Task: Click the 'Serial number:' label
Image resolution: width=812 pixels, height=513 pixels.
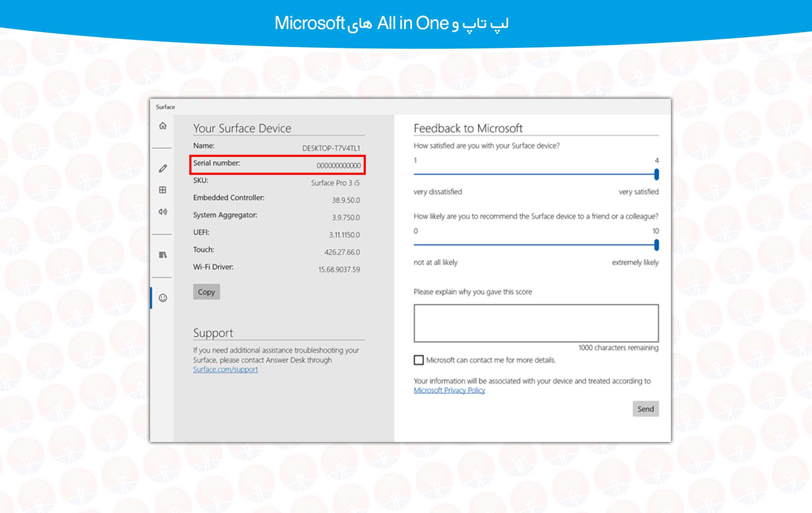Action: tap(217, 163)
